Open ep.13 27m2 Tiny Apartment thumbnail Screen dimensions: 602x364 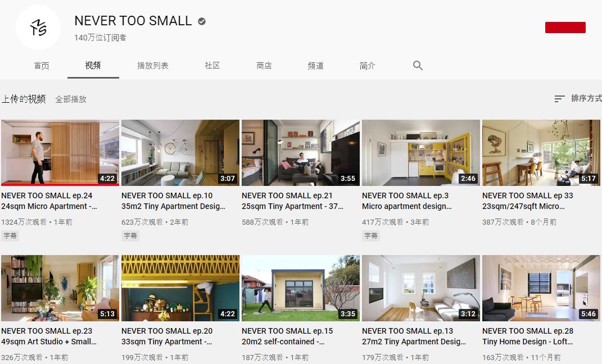pyautogui.click(x=421, y=288)
